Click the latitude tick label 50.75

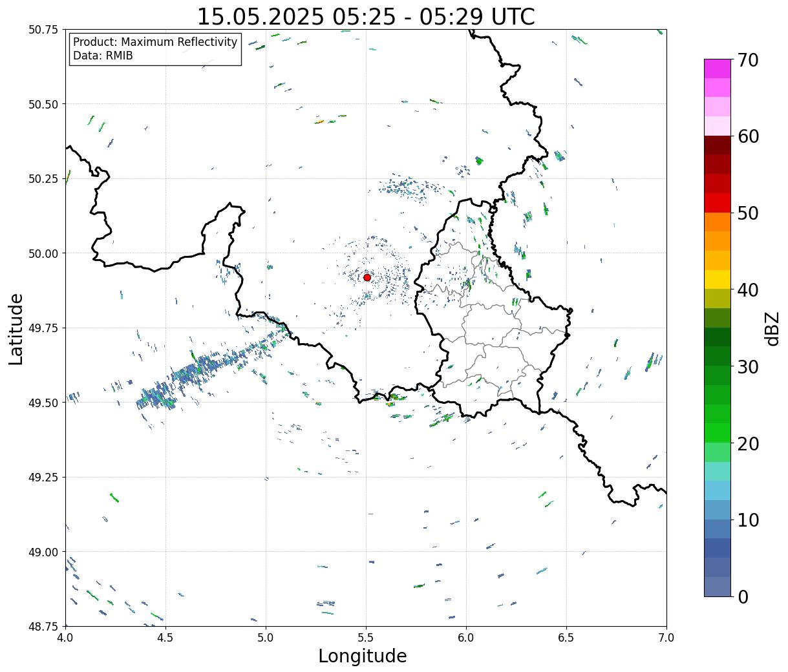(x=43, y=30)
